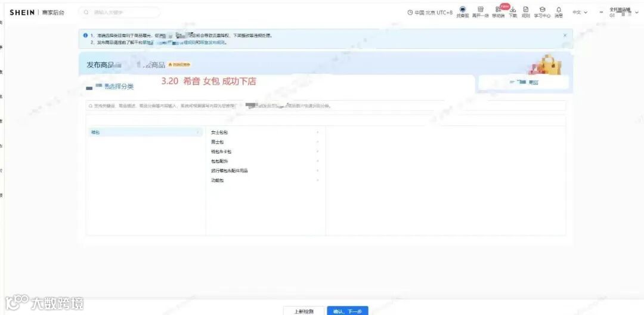644x315 pixels.
Task: Expand the 钱包&卡包 category
Action: click(265, 152)
